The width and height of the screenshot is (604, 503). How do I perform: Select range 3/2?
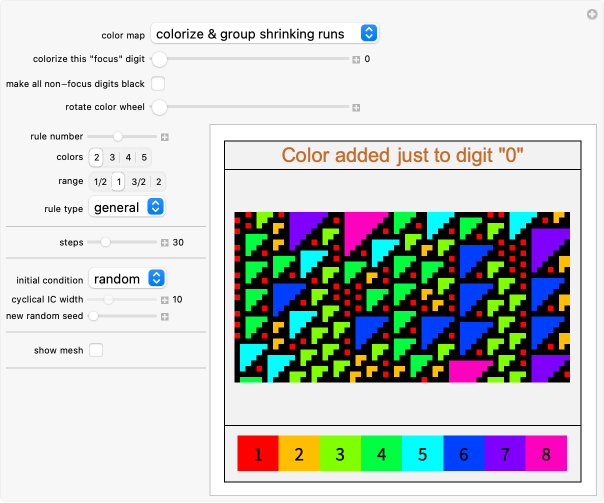pos(138,182)
